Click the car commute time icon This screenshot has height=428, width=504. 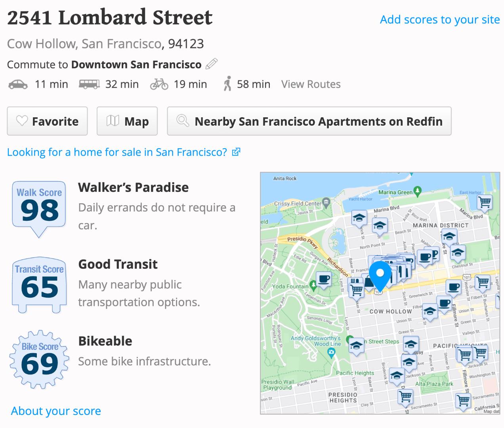point(18,84)
